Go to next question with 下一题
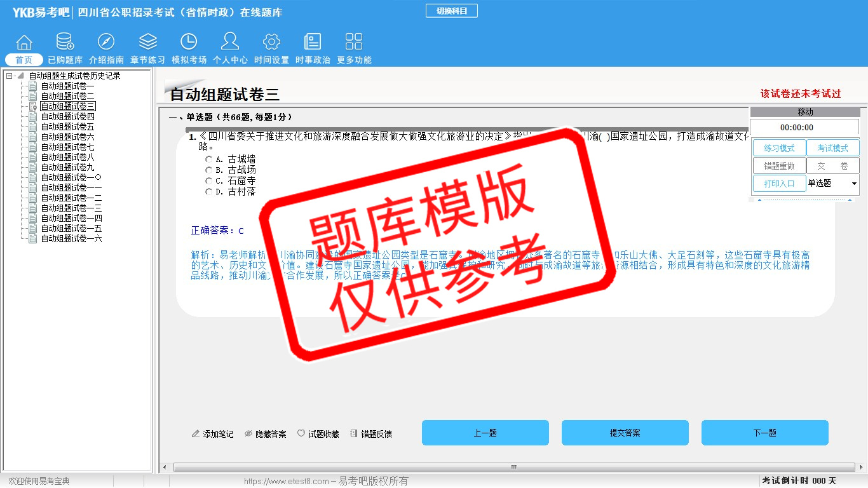Image resolution: width=868 pixels, height=488 pixels. coord(764,433)
